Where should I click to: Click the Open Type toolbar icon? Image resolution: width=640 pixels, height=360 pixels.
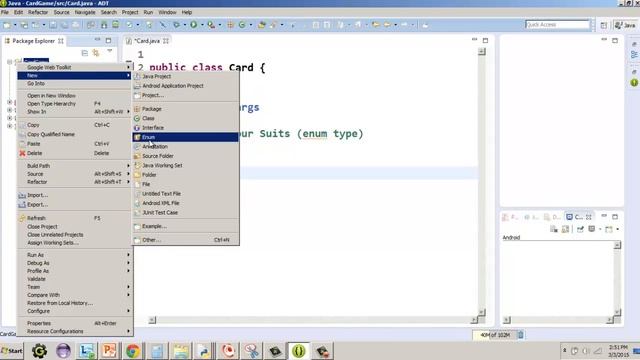[x=262, y=25]
